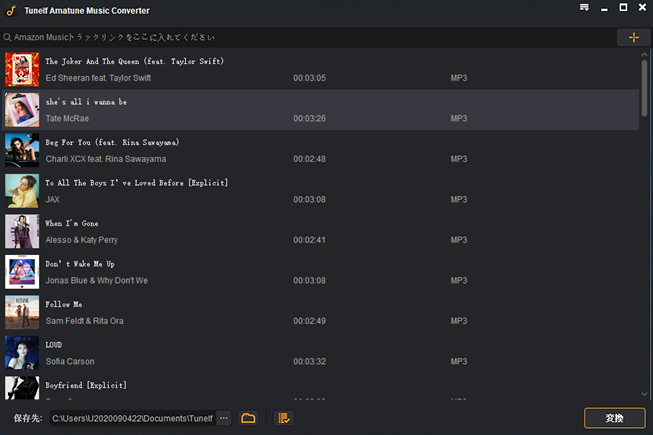Click artist Ed Sheeran feat. Taylor Swift
The image size is (653, 435).
(98, 78)
